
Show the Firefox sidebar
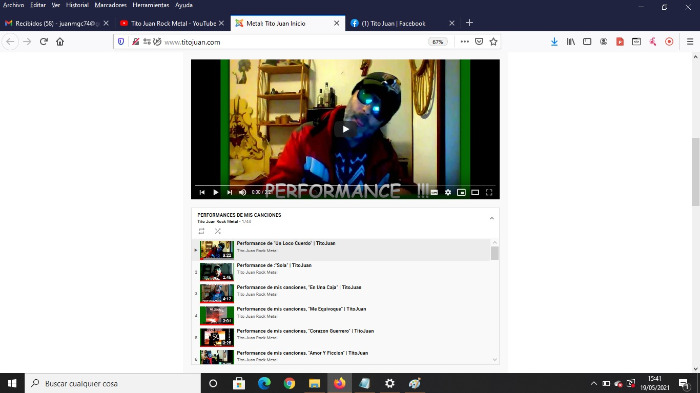pos(587,42)
